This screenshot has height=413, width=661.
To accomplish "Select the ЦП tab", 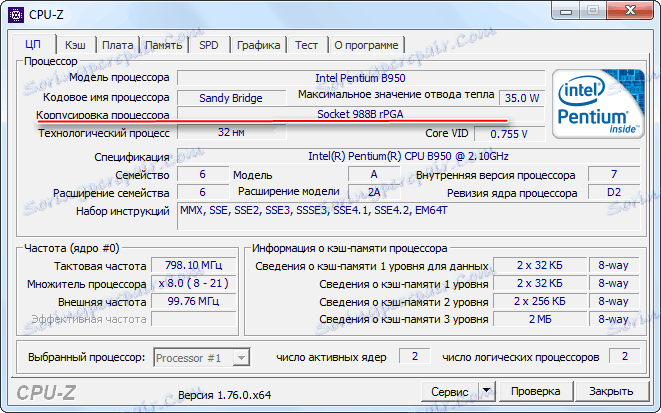I will pos(33,44).
